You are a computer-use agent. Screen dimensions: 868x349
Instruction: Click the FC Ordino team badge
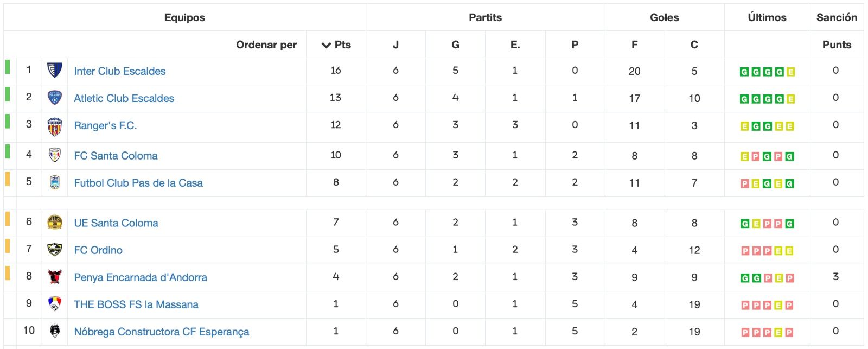(55, 250)
